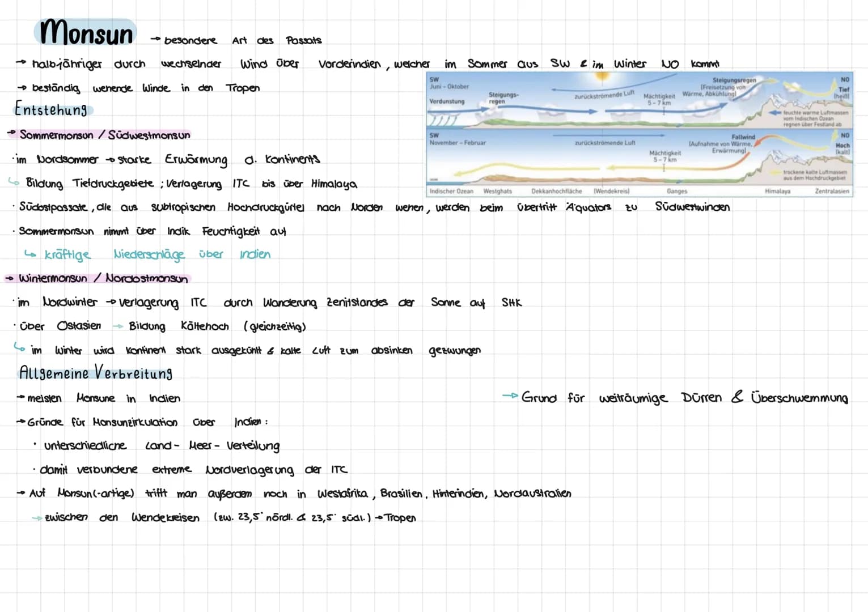Click the blue arrow before 'Grund für weiträumige Dürren'
Image resolution: width=868 pixels, height=612 pixels.
[510, 396]
